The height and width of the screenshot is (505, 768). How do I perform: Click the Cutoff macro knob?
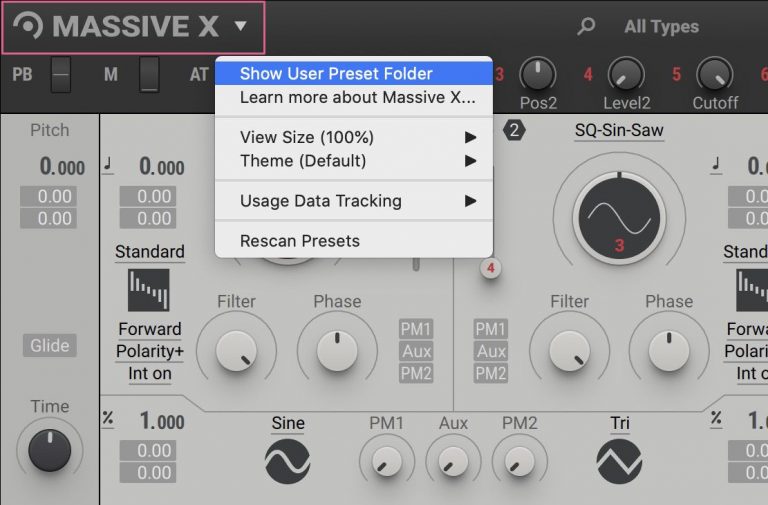click(x=714, y=74)
